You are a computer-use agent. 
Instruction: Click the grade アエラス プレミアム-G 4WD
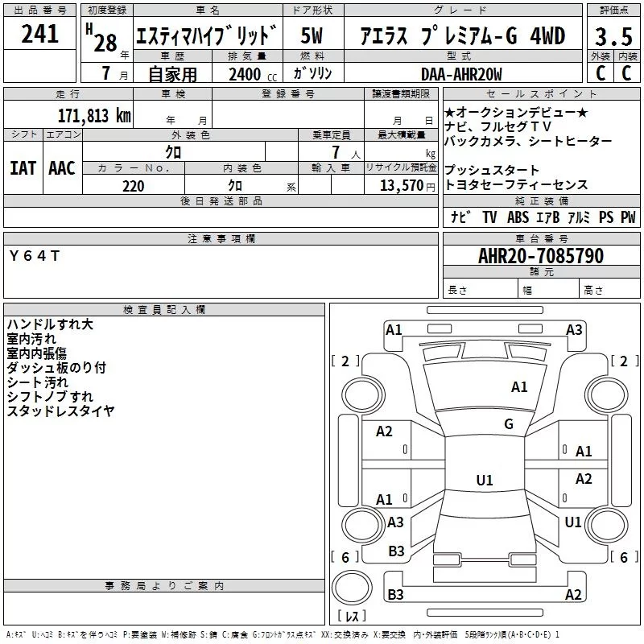[x=460, y=36]
